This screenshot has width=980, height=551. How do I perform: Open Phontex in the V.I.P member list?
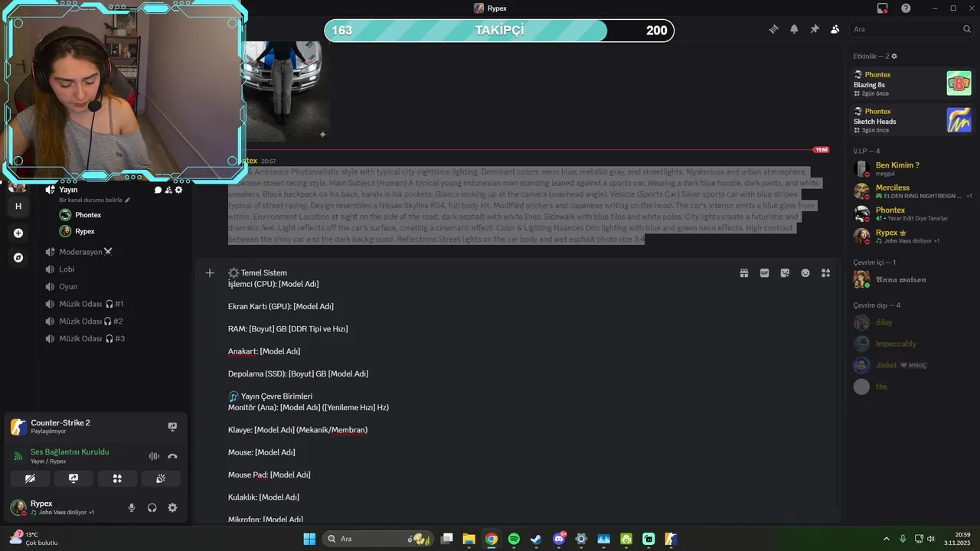[912, 214]
